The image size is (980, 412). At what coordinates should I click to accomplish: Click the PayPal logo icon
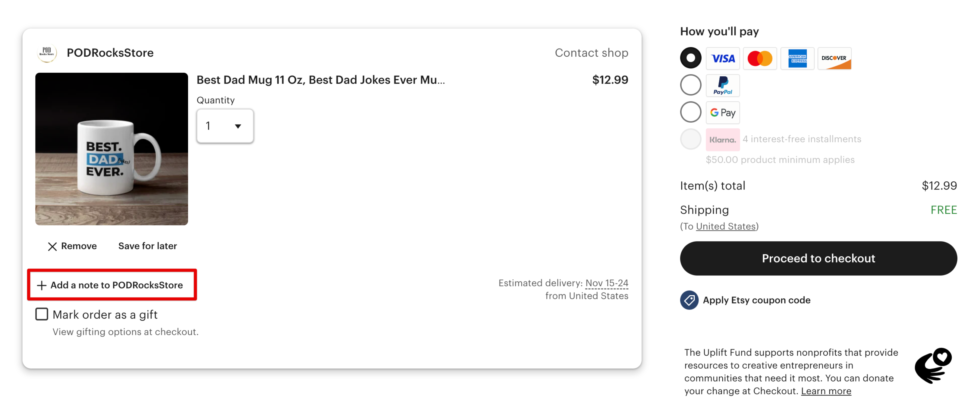tap(723, 86)
